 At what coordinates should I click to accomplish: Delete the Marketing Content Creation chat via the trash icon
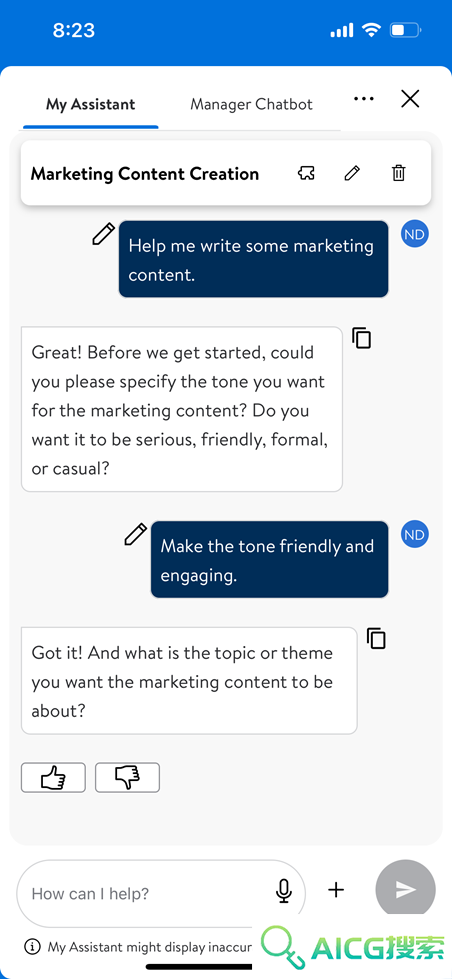tap(398, 173)
